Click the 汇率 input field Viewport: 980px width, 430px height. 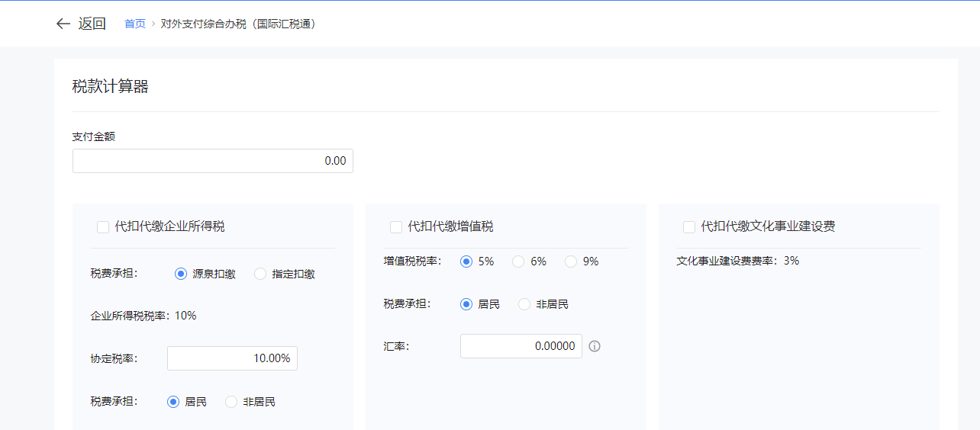[521, 346]
